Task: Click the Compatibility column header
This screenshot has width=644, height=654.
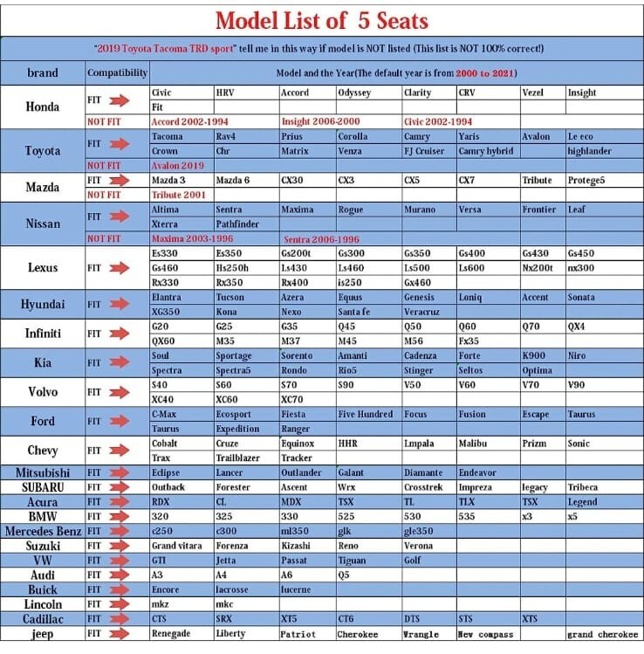Action: [x=117, y=73]
